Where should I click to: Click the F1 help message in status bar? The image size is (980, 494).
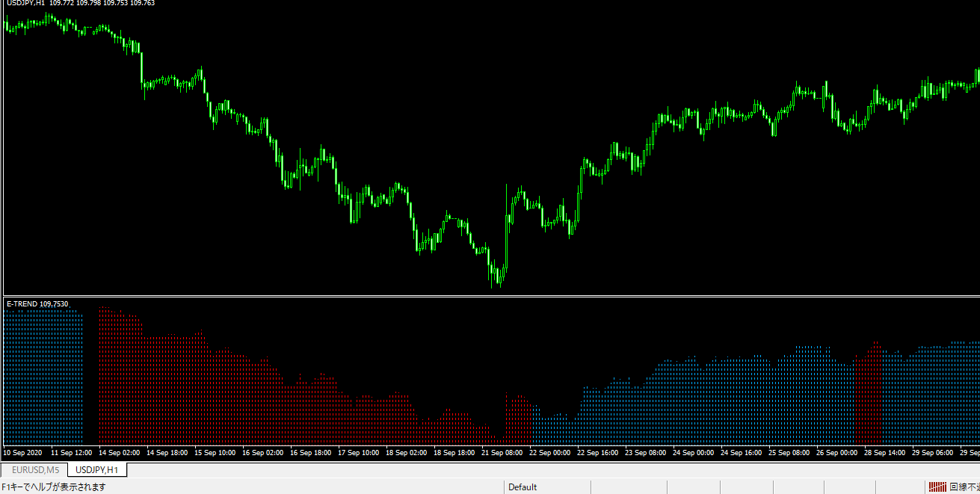pos(54,487)
